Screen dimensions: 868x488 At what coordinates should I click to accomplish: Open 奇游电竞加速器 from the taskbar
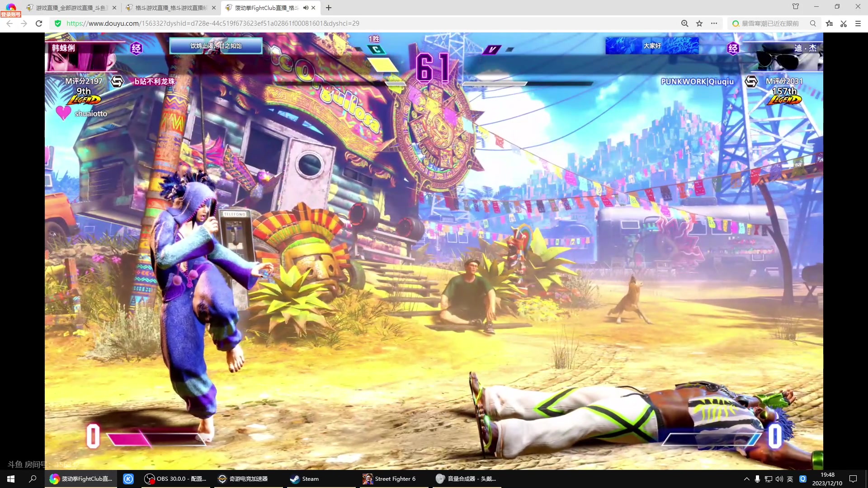pyautogui.click(x=248, y=479)
